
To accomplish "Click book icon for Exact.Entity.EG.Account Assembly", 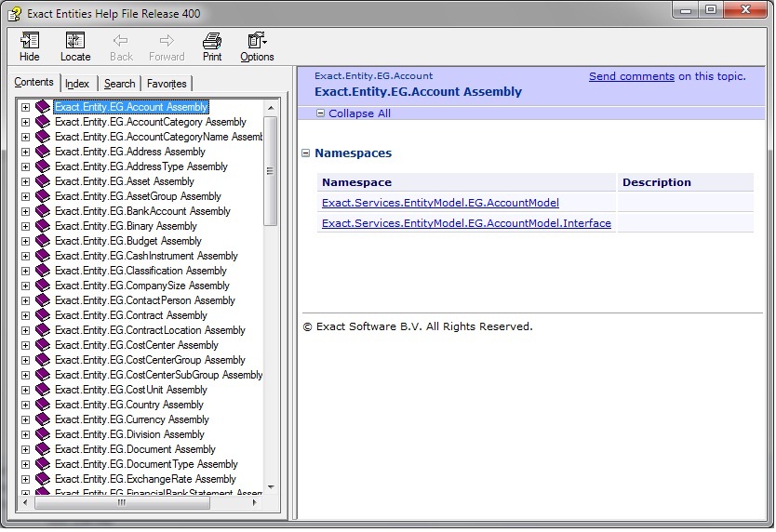I will 43,107.
